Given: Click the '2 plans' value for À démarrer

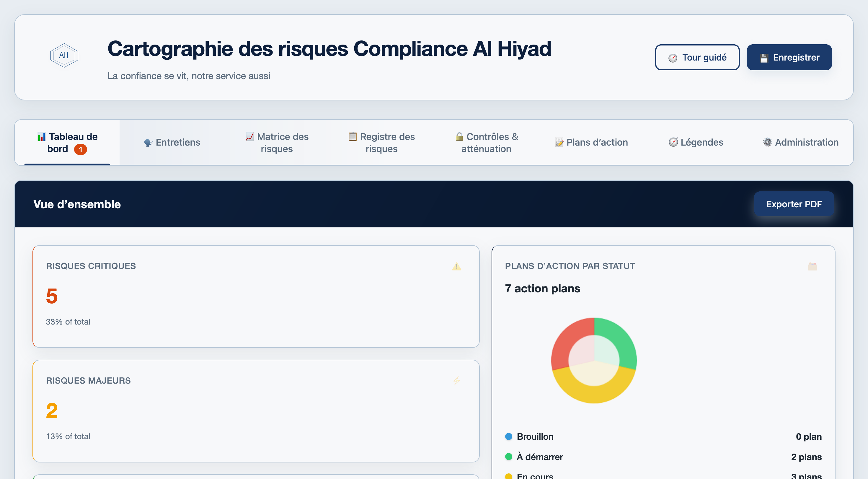Looking at the screenshot, I should pyautogui.click(x=806, y=457).
